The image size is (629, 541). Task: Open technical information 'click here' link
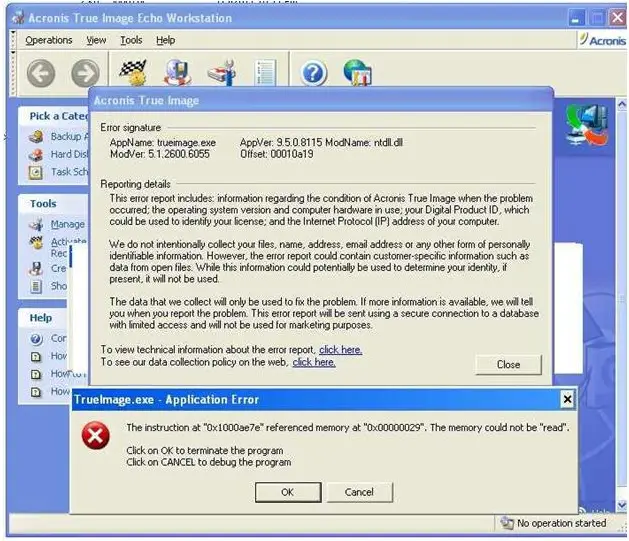pos(341,350)
